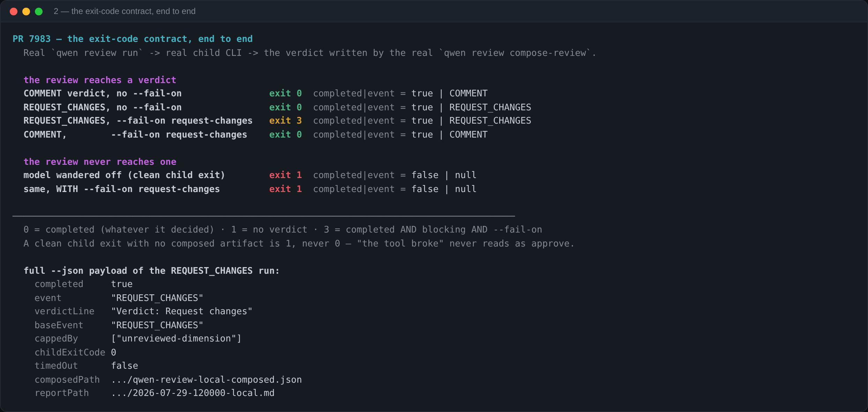The width and height of the screenshot is (868, 412).
Task: Select the 'COMMENT, --fail-on request-changes' row label
Action: pos(135,134)
